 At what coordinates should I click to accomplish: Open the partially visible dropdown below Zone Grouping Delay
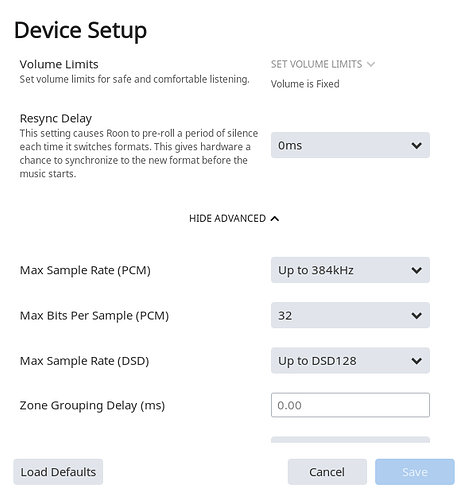[350, 439]
